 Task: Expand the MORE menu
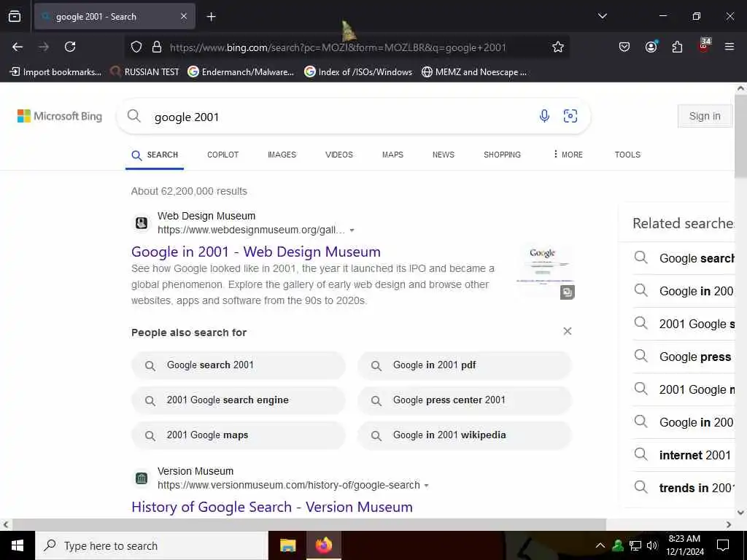point(568,155)
